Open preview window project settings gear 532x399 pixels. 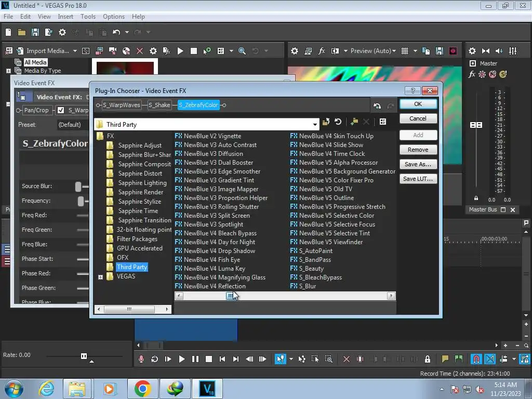pos(295,51)
